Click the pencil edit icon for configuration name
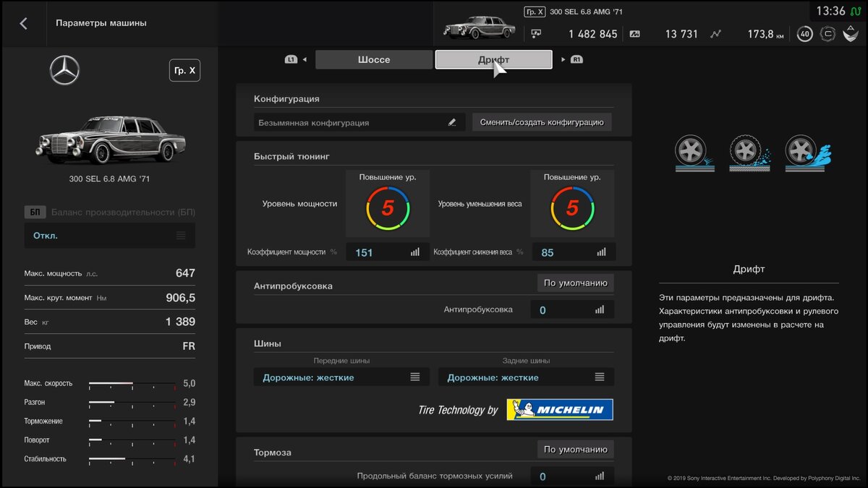The image size is (868, 488). (x=452, y=122)
